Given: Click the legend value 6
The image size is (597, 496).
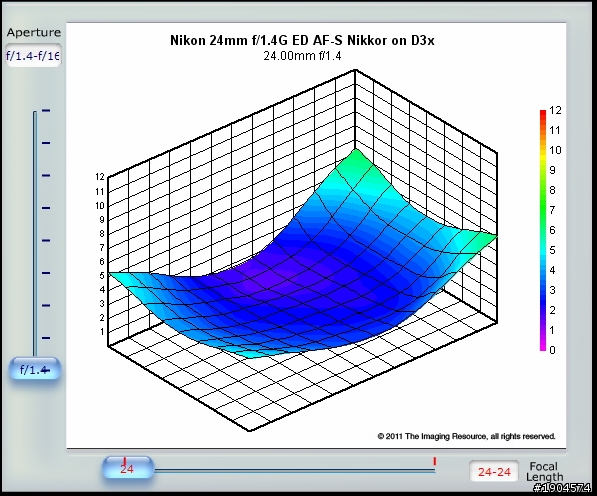Looking at the screenshot, I should coord(552,230).
